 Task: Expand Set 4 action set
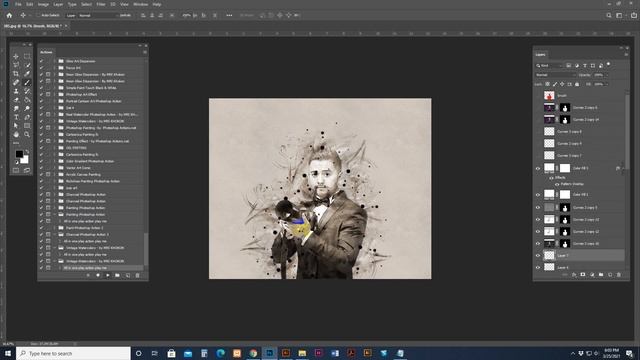point(55,108)
